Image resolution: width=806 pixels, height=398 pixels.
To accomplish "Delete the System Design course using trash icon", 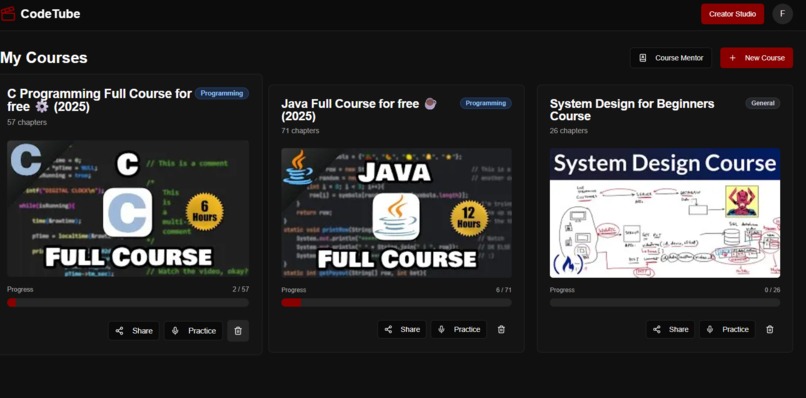I will [x=770, y=329].
